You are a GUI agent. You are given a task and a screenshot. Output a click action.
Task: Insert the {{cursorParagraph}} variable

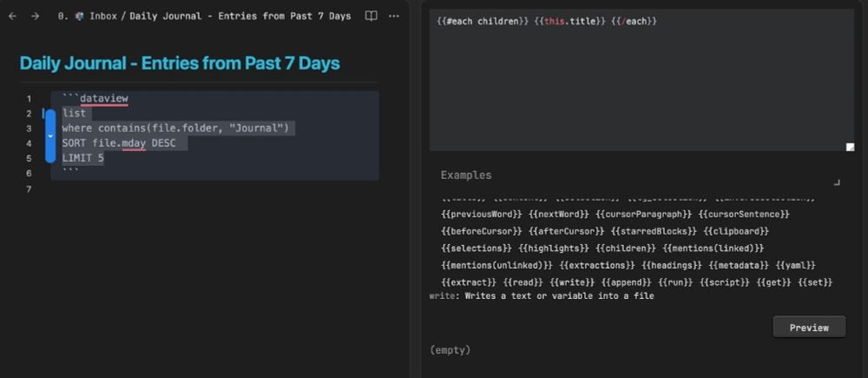point(644,214)
